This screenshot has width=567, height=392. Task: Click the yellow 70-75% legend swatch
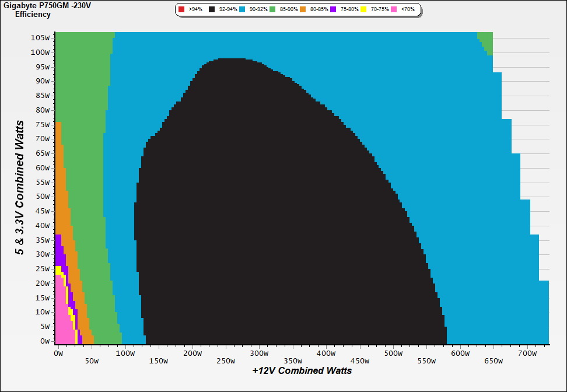pos(364,10)
